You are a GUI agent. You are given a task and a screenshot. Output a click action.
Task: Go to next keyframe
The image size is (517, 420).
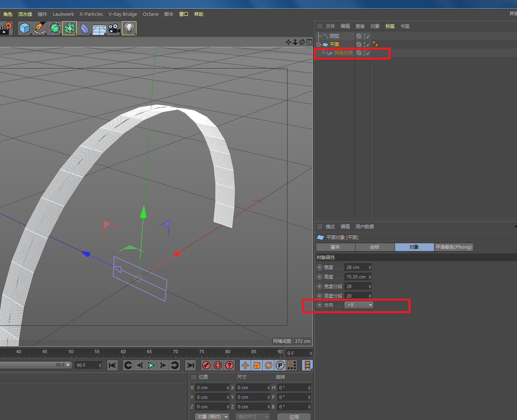point(175,365)
